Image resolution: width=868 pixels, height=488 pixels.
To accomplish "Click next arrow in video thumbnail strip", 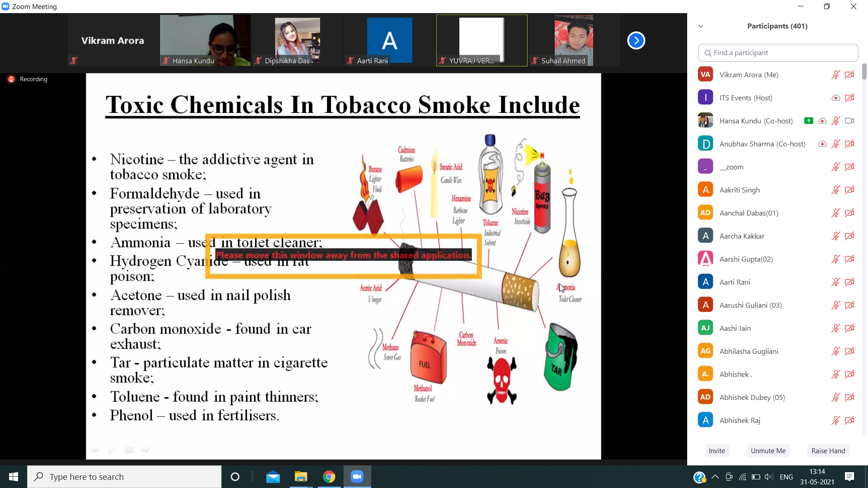I will click(636, 41).
